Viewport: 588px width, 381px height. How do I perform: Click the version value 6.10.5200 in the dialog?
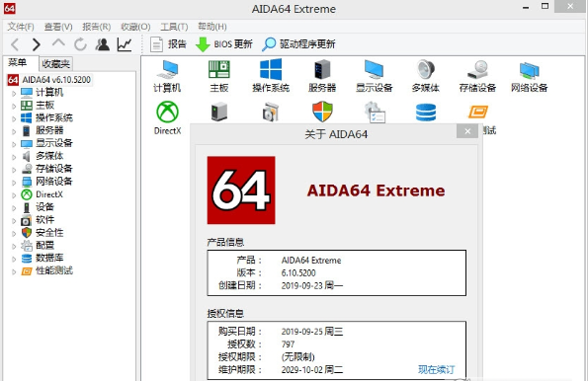298,272
